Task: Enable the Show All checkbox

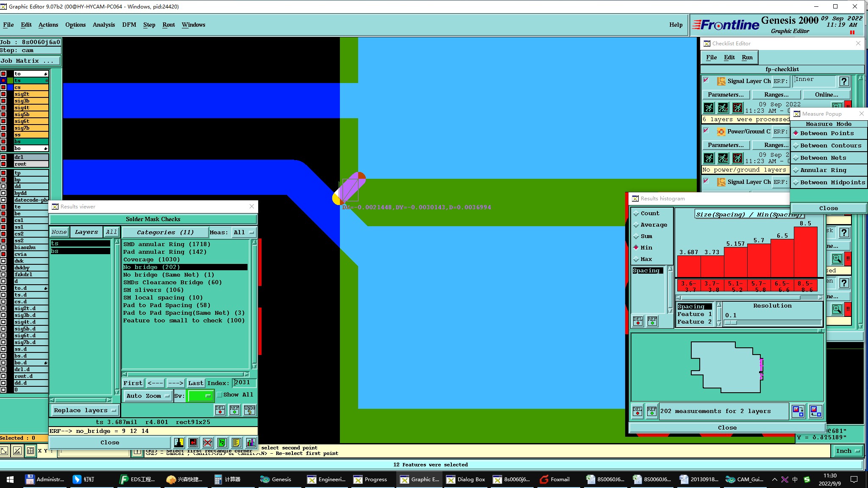Action: click(x=220, y=395)
